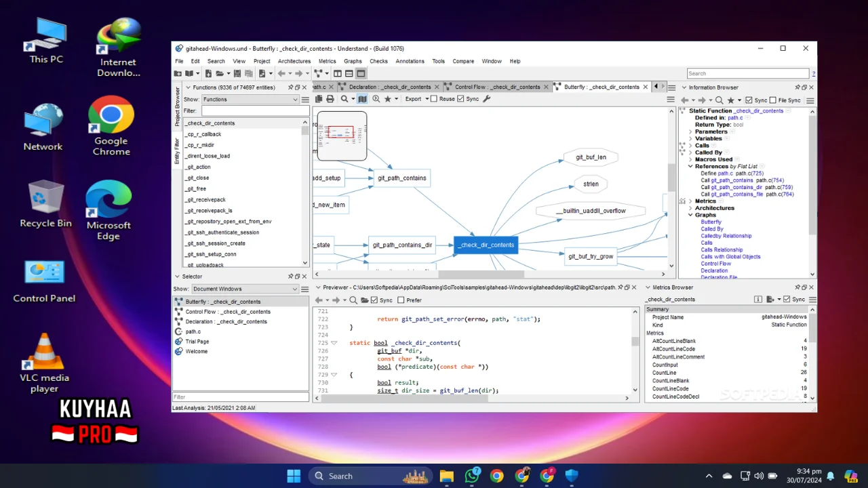Expand the Parameters node in Information Browser
Image resolution: width=868 pixels, height=488 pixels.
690,131
